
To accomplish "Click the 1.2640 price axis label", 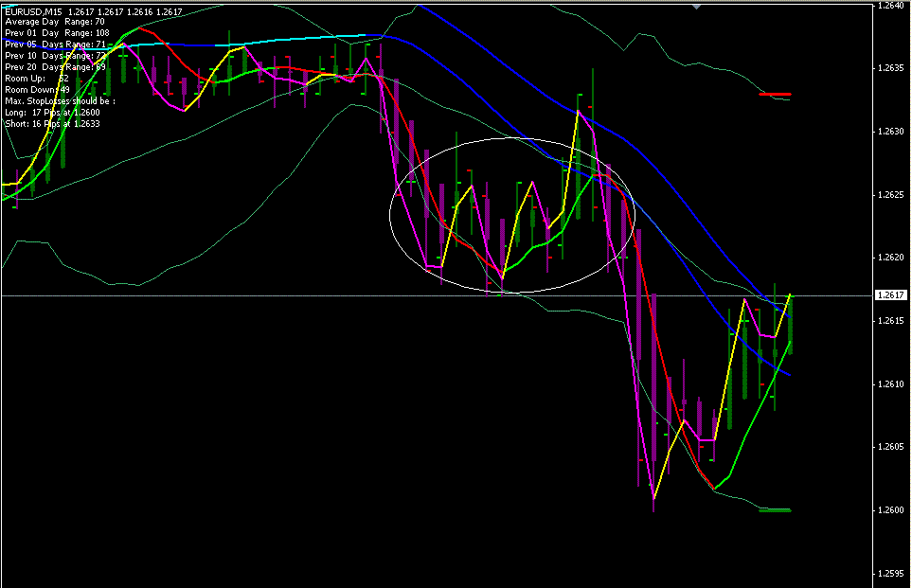I will [890, 6].
